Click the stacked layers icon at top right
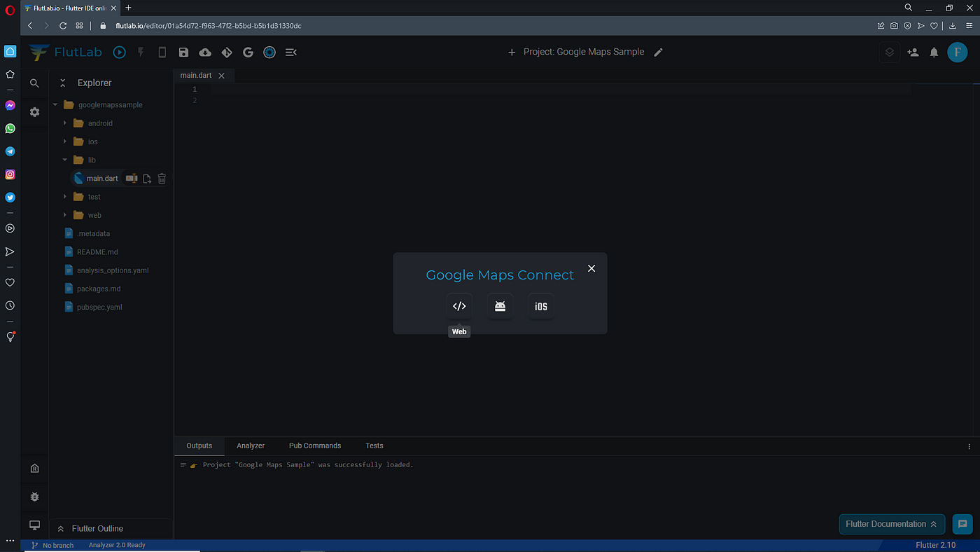This screenshot has width=980, height=552. [x=889, y=52]
